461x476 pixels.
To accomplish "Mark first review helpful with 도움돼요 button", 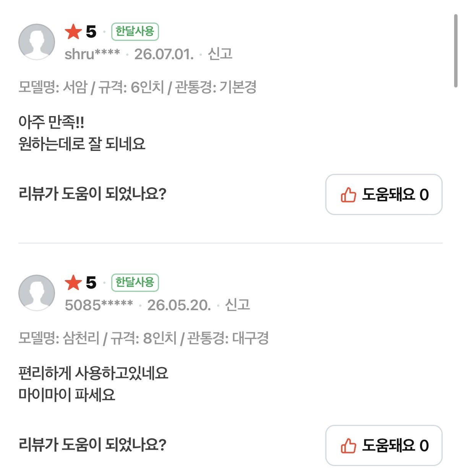I will click(384, 194).
